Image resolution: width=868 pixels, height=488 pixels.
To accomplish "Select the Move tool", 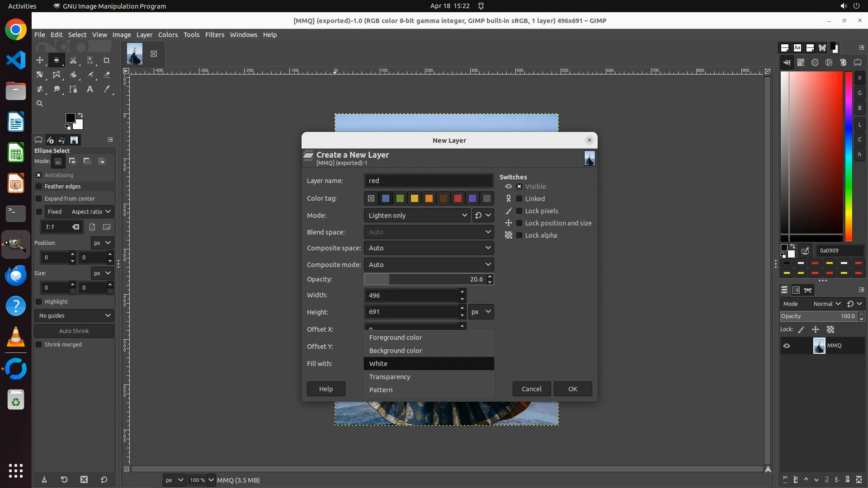I will [x=40, y=60].
